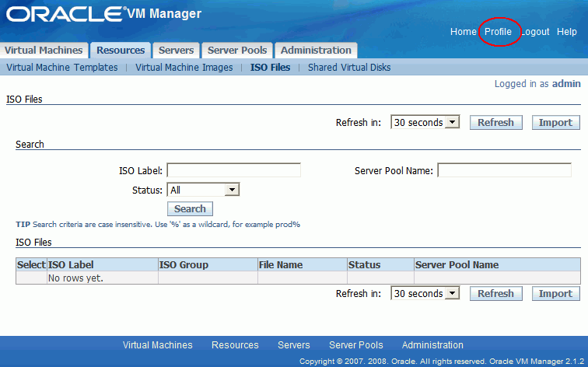
Task: Expand the bottom Refresh in dropdown
Action: (425, 293)
